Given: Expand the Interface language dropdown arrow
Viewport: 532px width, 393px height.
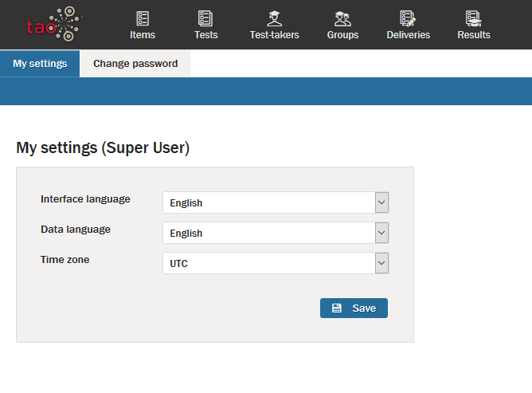Looking at the screenshot, I should point(381,202).
